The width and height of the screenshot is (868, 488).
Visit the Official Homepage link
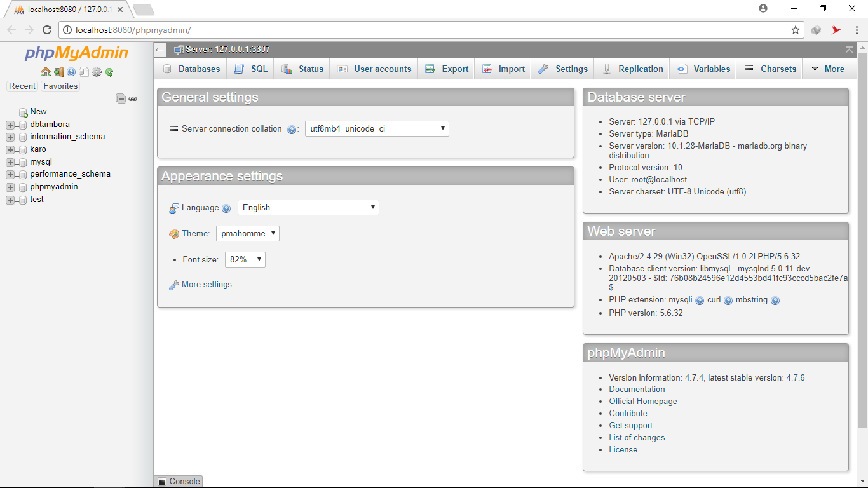[643, 401]
